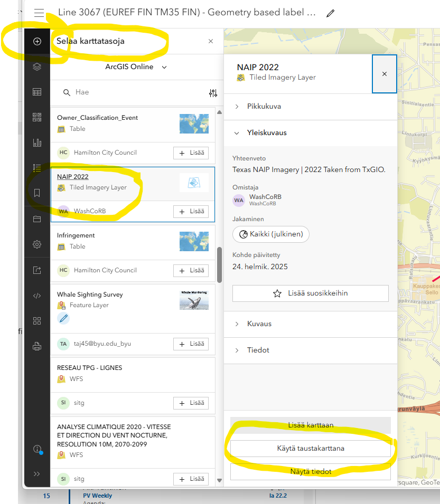Open the Legend icon in the sidebar
The height and width of the screenshot is (504, 440).
pos(36,167)
